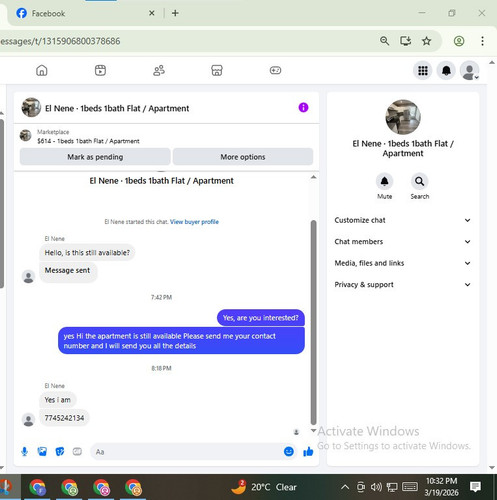Click the chat scroll-down arrow
The image size is (497, 500).
click(313, 430)
